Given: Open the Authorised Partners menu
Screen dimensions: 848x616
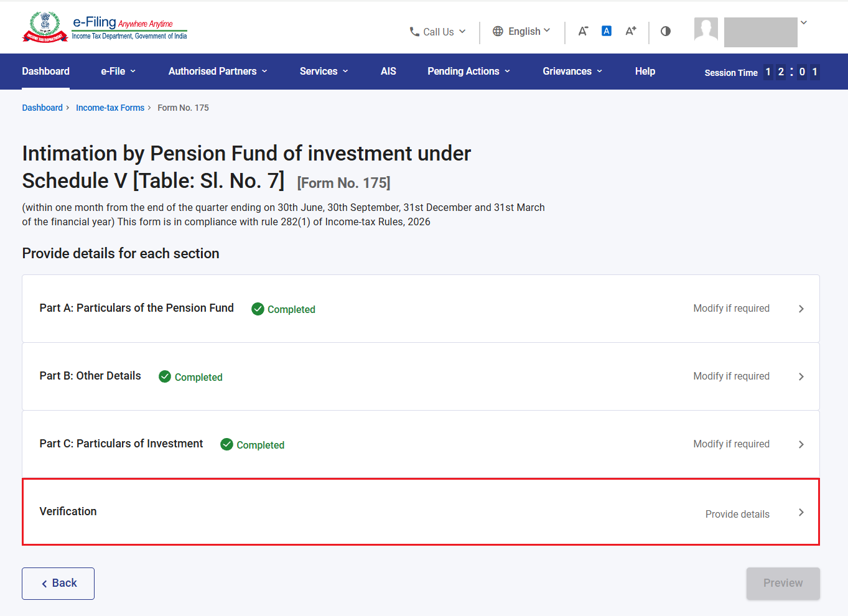Looking at the screenshot, I should 218,72.
